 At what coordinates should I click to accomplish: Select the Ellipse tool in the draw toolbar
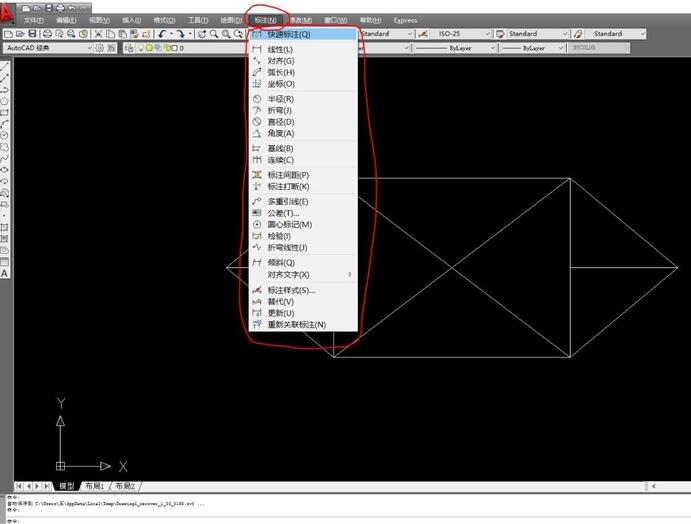click(4, 169)
